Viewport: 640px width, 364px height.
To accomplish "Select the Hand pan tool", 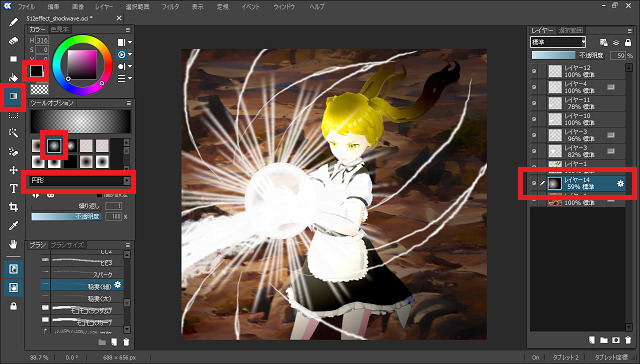I will point(13,244).
